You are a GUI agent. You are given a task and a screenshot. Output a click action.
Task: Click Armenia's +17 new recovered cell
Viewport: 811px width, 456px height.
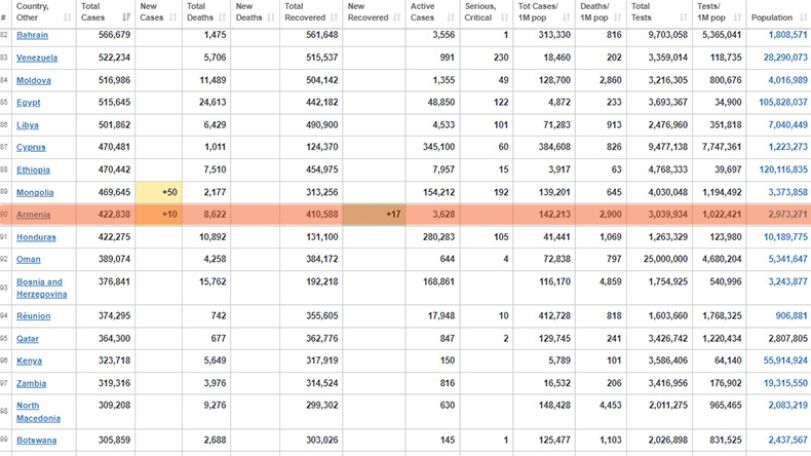374,215
